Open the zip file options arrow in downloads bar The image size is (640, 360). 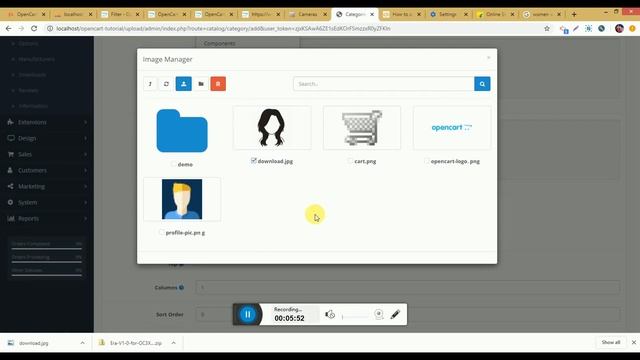[173, 343]
